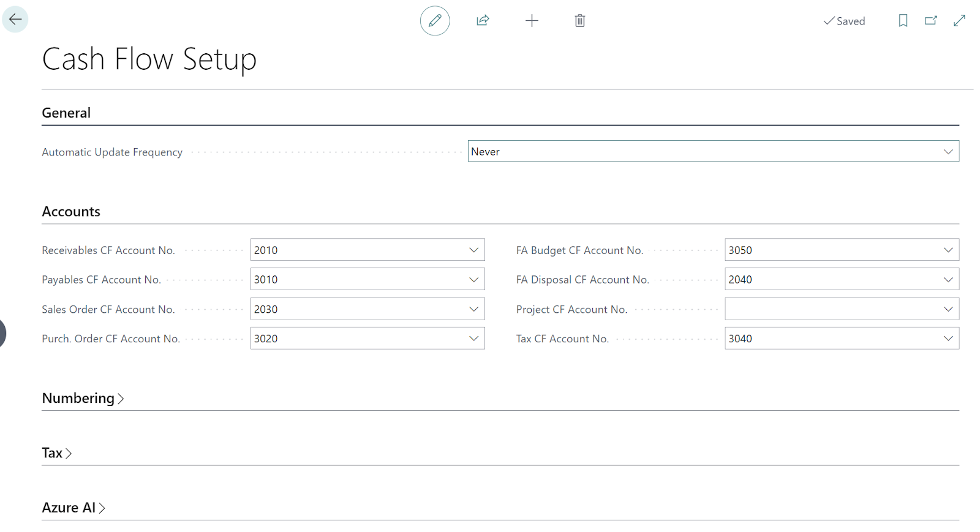This screenshot has height=532, width=980.
Task: Open Automatic Update Frequency dropdown
Action: 948,152
